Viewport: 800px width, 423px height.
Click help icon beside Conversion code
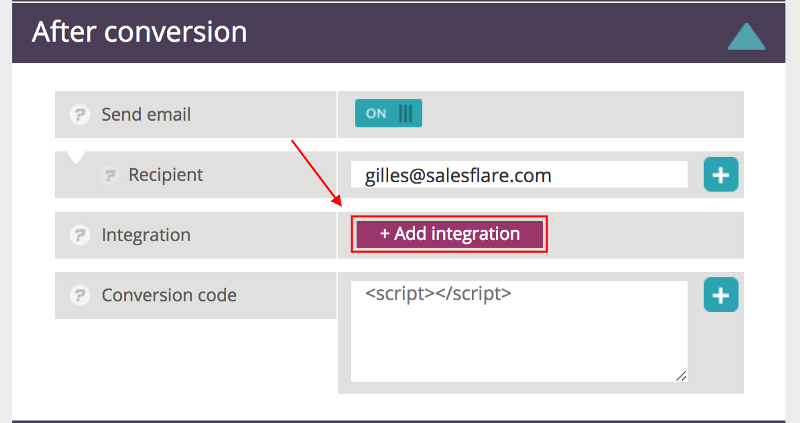coord(80,295)
